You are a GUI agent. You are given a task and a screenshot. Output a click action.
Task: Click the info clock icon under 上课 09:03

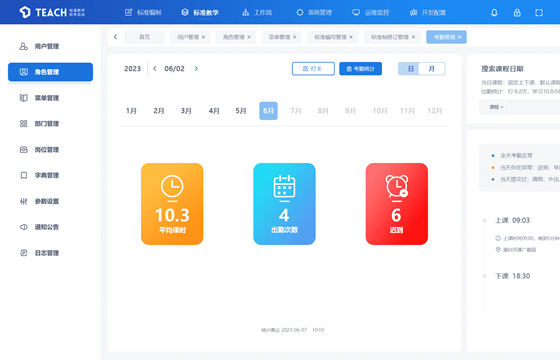(498, 238)
